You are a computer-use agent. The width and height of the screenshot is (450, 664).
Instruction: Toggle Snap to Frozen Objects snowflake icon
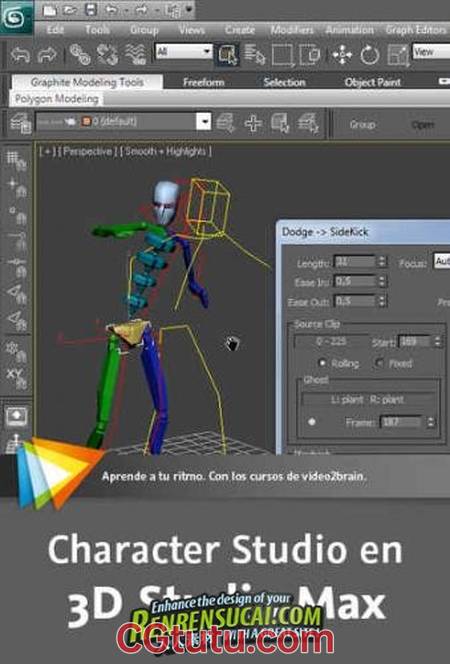[x=17, y=351]
